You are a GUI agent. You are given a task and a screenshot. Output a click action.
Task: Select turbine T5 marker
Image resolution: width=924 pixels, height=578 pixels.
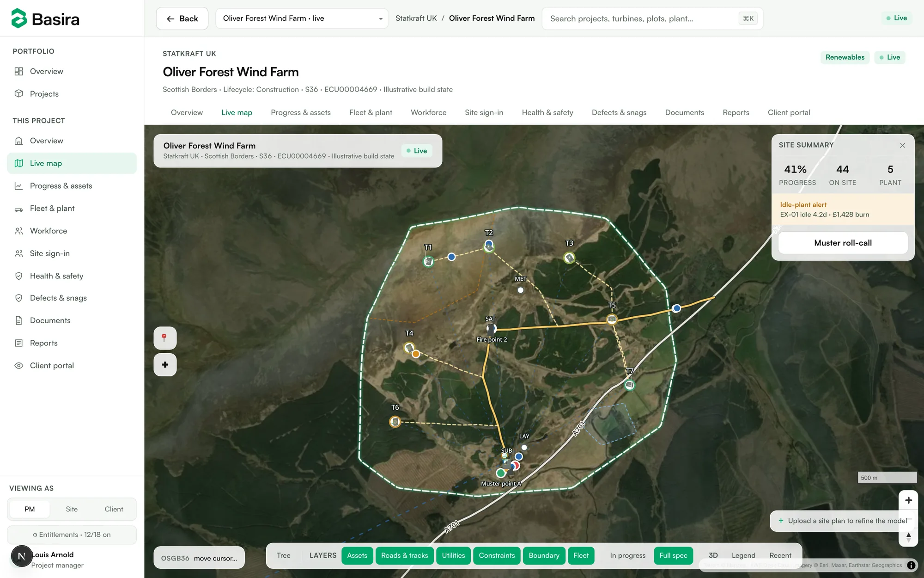point(612,319)
